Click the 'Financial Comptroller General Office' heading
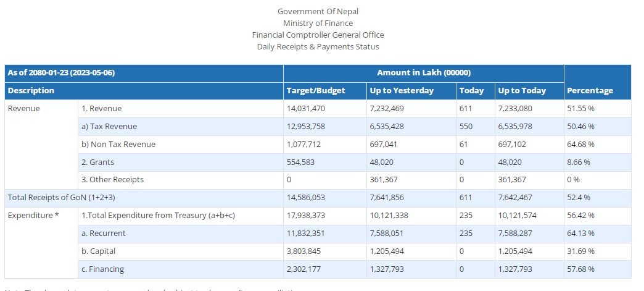644x291 pixels. [x=318, y=35]
